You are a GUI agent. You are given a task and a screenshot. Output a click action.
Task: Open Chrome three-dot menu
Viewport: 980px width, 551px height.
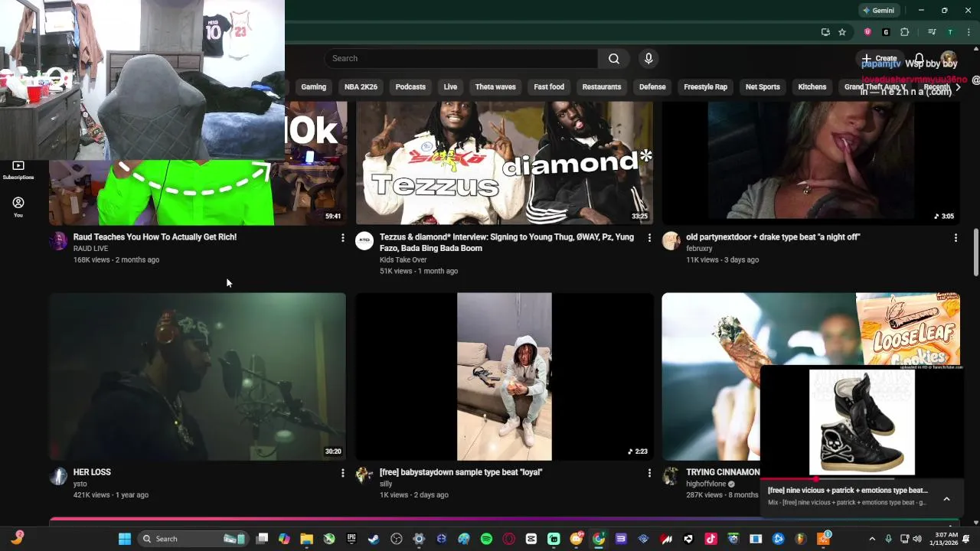(x=969, y=32)
